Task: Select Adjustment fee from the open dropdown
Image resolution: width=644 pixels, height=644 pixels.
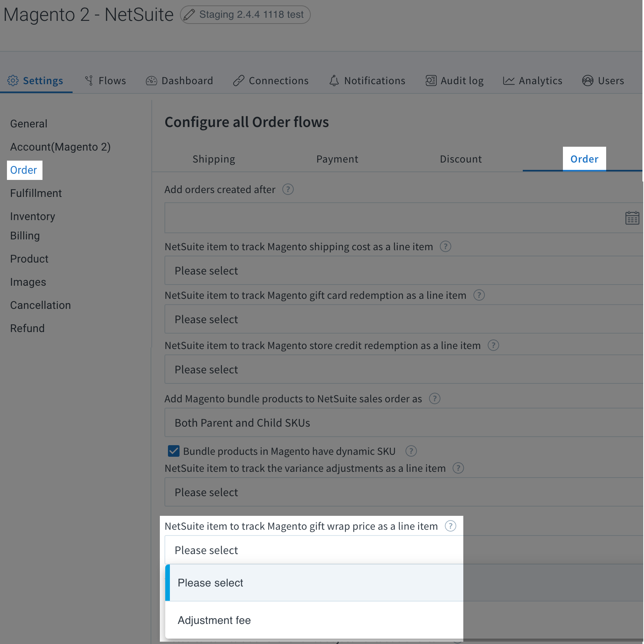Action: tap(214, 620)
